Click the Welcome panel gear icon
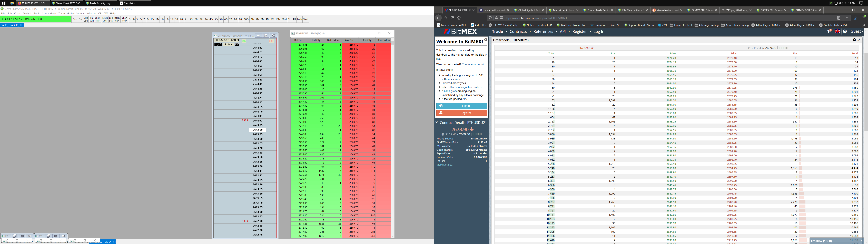 click(x=486, y=40)
